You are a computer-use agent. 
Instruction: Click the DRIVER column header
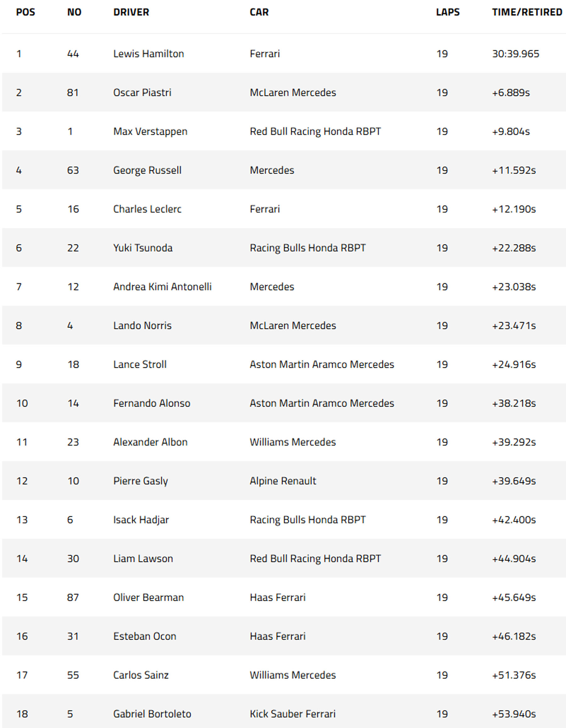point(131,12)
